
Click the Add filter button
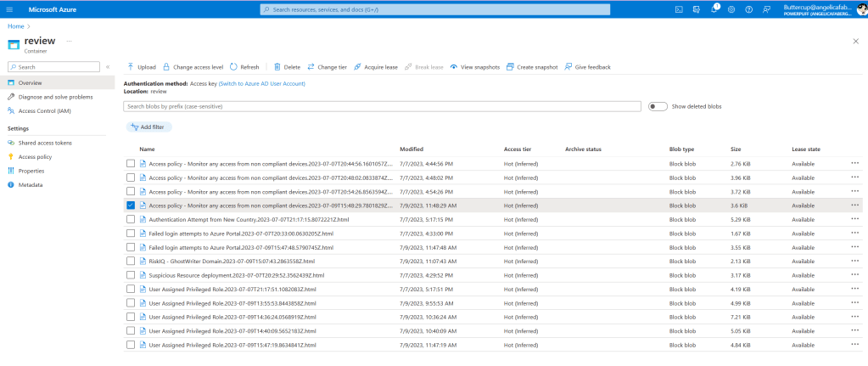pos(149,127)
